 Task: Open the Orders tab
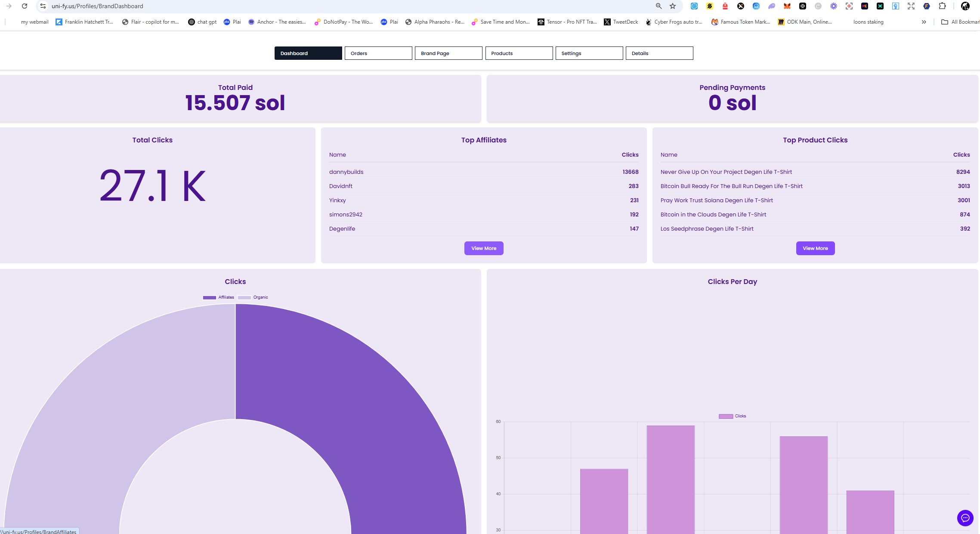click(x=378, y=53)
